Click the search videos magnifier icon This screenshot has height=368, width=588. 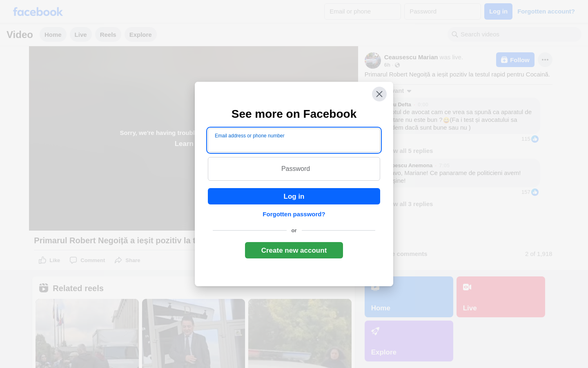[x=454, y=34]
